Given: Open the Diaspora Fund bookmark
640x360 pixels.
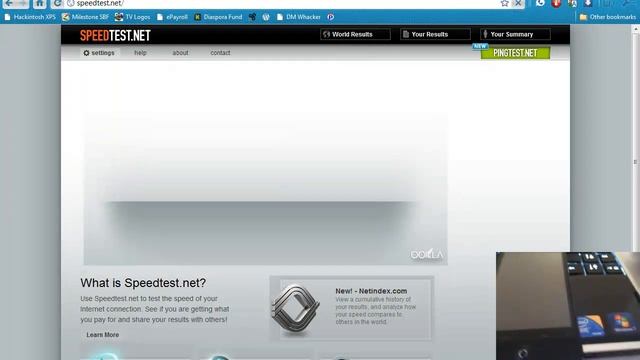Looking at the screenshot, I should click(218, 17).
